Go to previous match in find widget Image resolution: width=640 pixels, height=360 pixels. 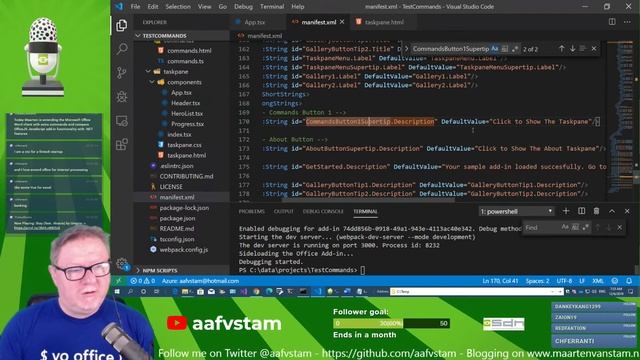pyautogui.click(x=562, y=49)
